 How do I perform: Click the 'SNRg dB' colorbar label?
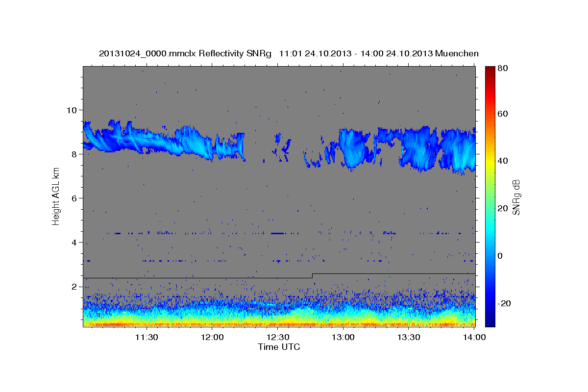516,197
